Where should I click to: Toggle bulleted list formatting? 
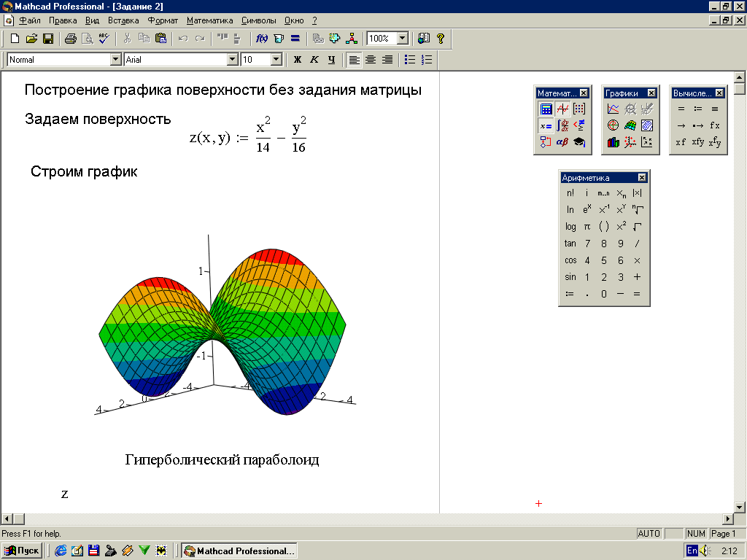tap(410, 60)
